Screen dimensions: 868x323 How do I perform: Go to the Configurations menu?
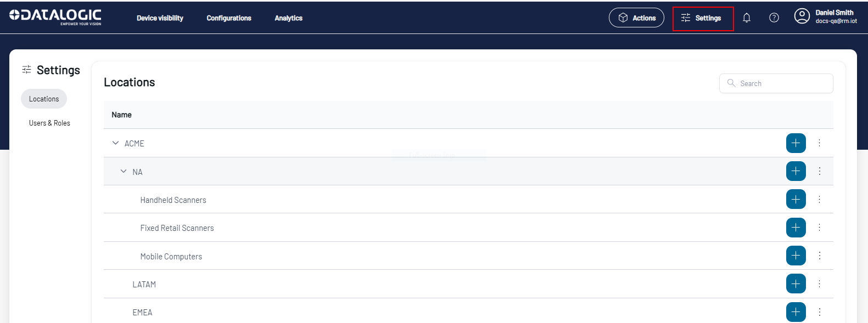point(229,18)
